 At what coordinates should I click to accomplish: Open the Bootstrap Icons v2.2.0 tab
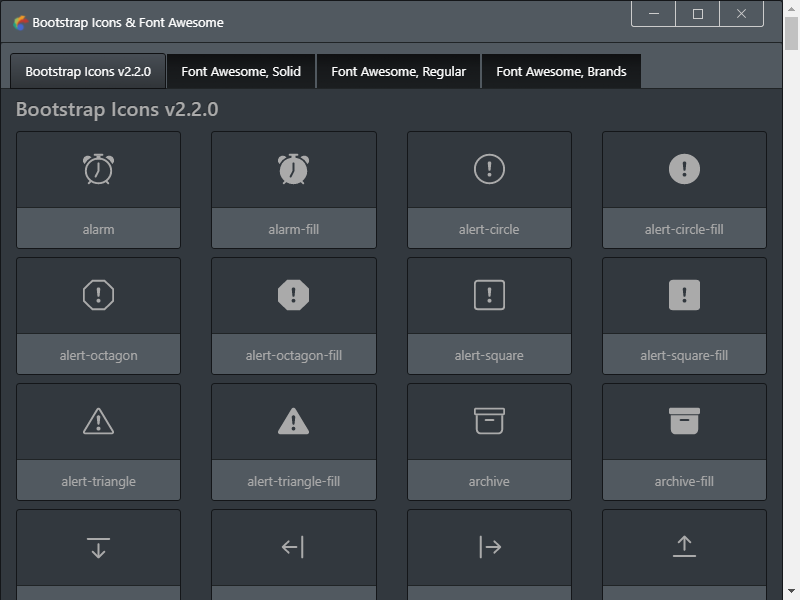pos(88,71)
